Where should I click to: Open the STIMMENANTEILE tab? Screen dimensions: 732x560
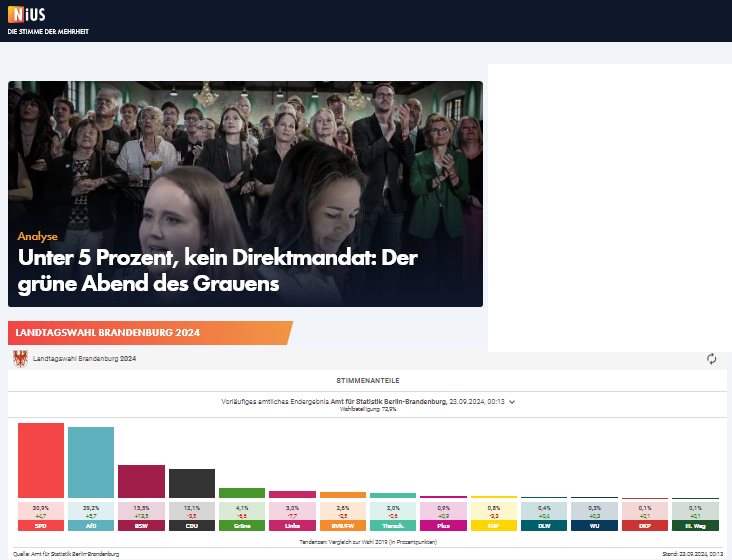click(366, 381)
